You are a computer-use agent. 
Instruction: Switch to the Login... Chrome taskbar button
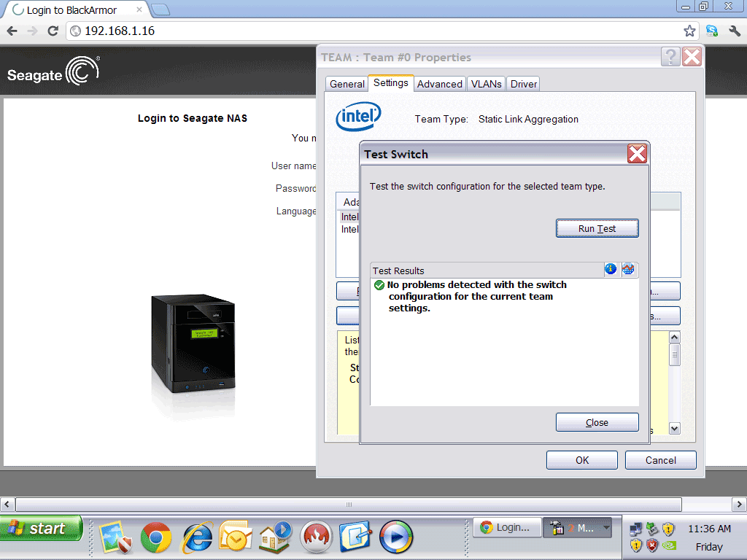pyautogui.click(x=507, y=528)
